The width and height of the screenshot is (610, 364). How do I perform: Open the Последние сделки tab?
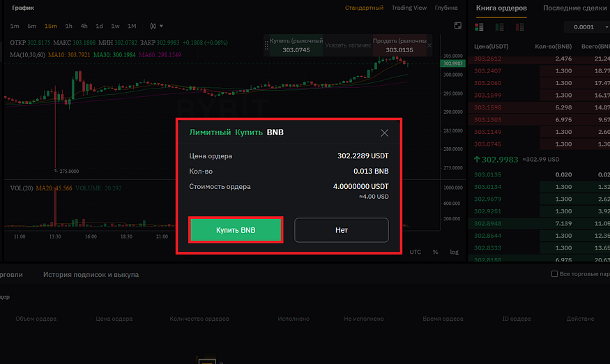(x=575, y=8)
